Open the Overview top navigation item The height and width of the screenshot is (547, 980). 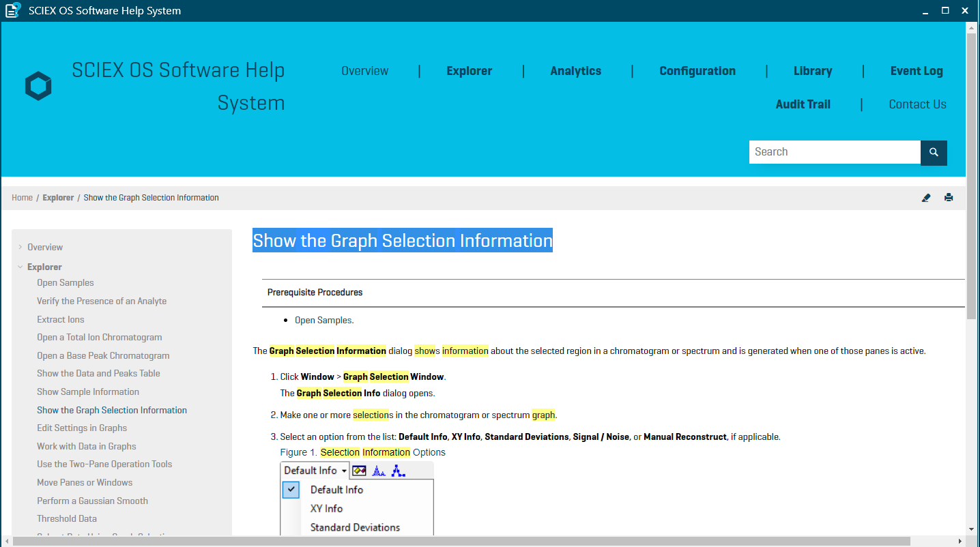365,71
